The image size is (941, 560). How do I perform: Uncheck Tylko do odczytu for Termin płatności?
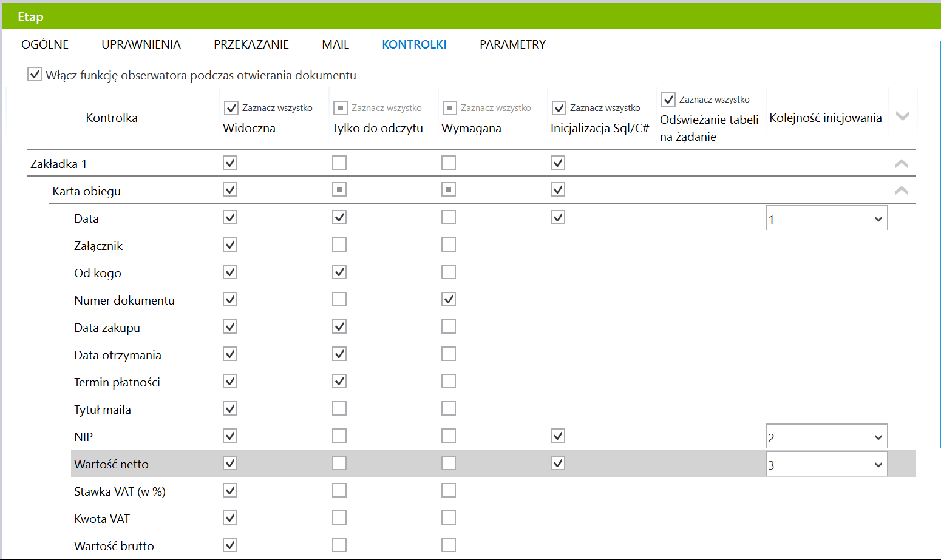click(339, 381)
